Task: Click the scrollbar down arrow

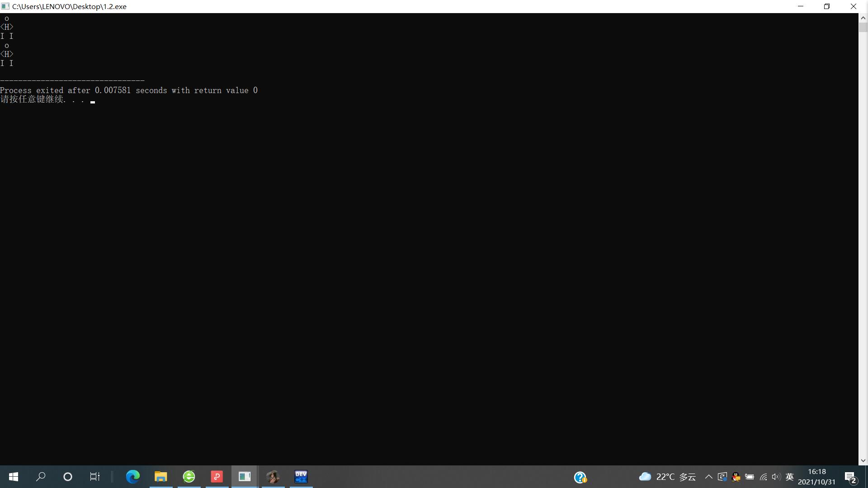Action: point(863,460)
